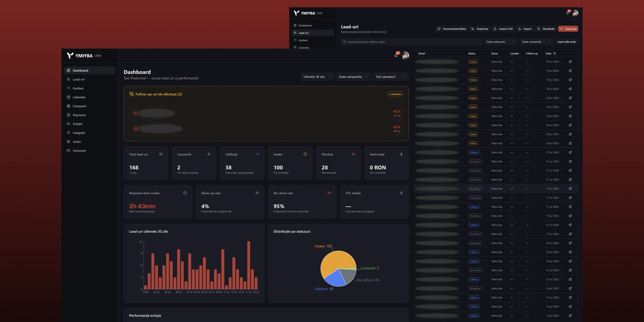Open follow-up row dated 09 iul

tap(266, 129)
